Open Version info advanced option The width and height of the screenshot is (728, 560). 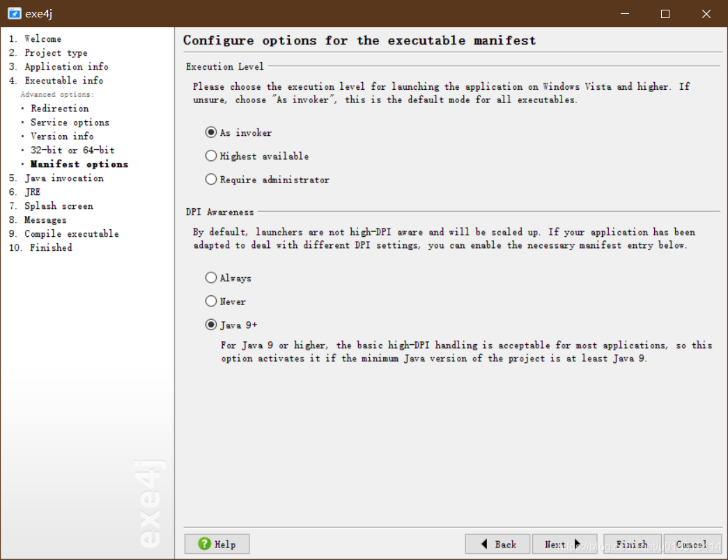(62, 137)
